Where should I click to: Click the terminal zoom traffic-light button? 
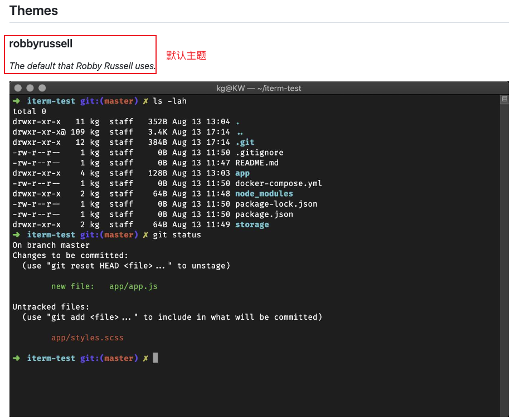coord(42,88)
